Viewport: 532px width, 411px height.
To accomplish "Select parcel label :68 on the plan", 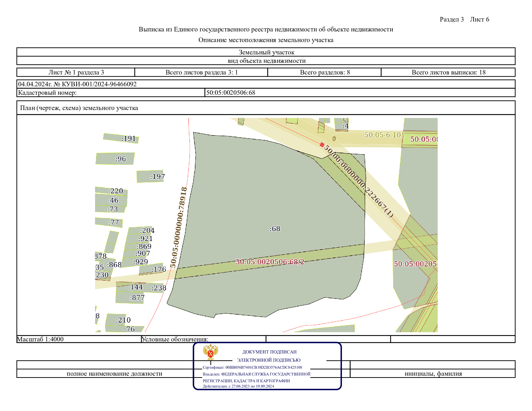I will 275,229.
